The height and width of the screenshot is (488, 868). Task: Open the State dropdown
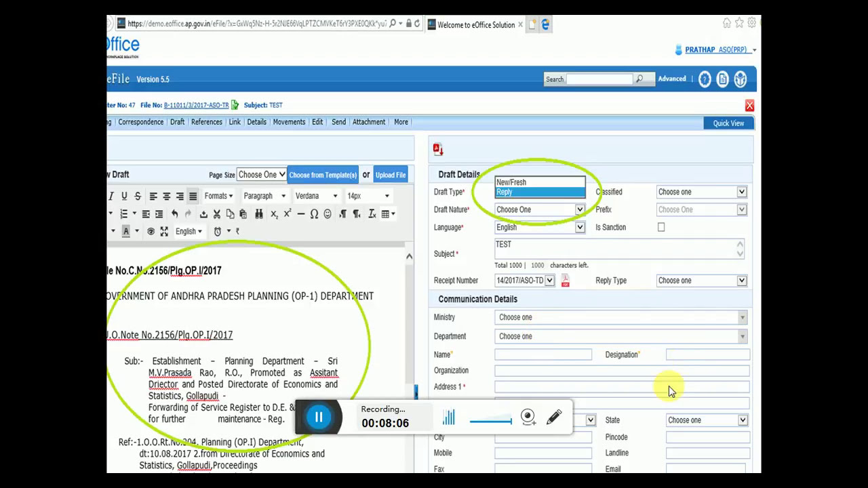coord(707,420)
